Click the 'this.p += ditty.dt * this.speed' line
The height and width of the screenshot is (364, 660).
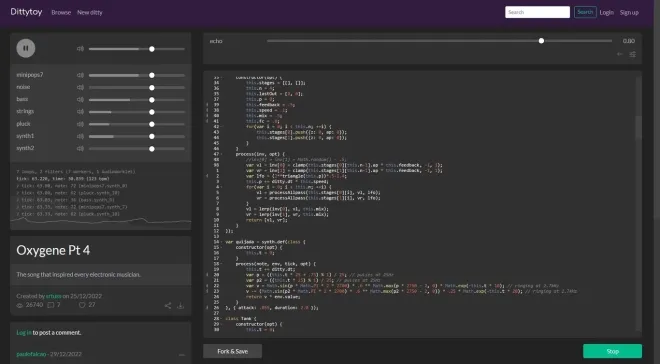tap(287, 181)
